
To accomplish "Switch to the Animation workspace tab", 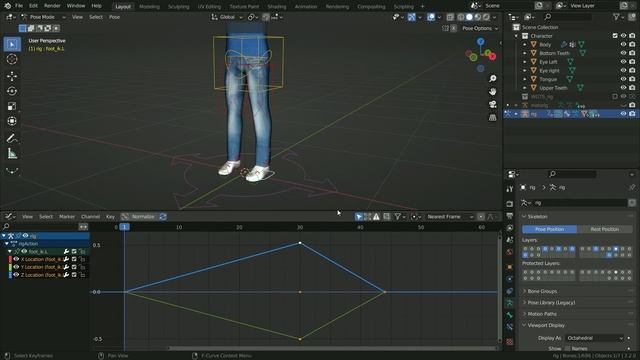I will 306,7.
